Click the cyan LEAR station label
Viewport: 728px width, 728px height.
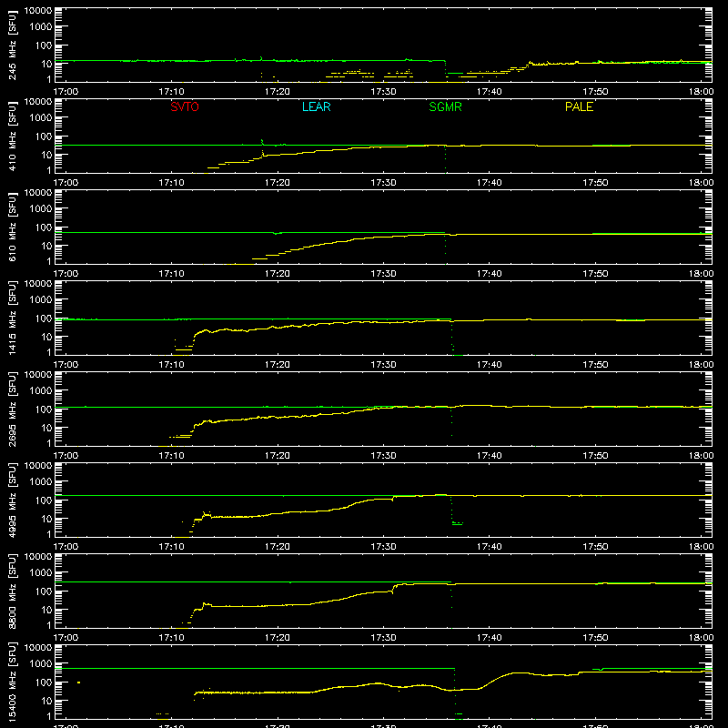pyautogui.click(x=316, y=106)
